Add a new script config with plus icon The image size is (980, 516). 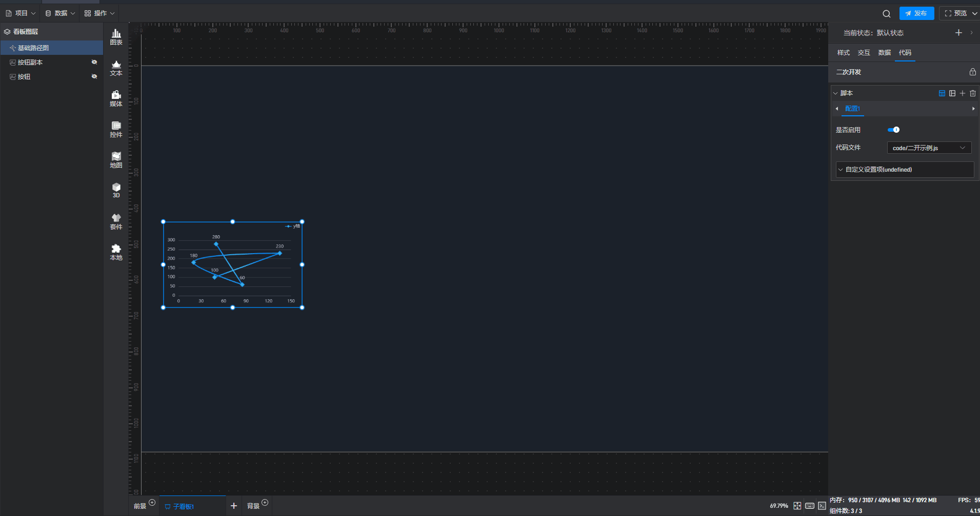[963, 93]
